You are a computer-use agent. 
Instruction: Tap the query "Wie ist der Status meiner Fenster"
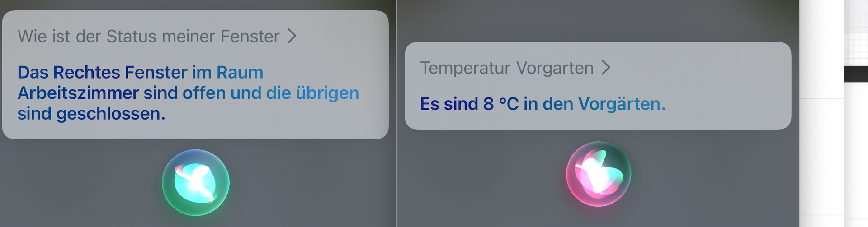click(148, 36)
